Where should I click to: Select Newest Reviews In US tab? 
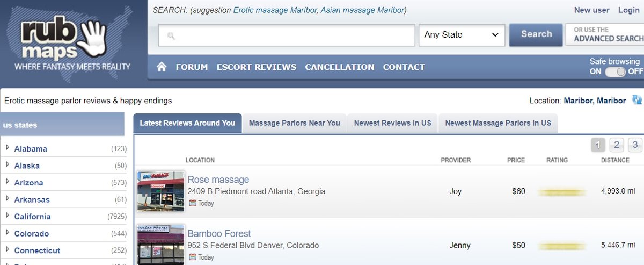click(392, 123)
